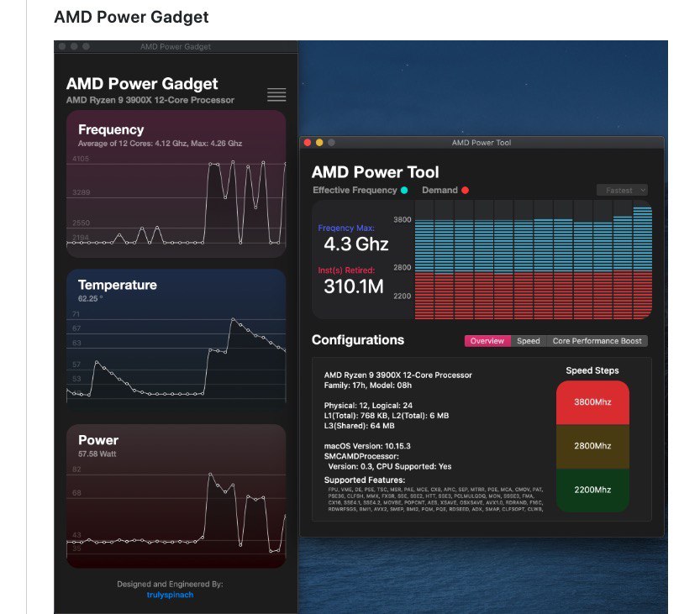Click the Configurations heading
The image size is (700, 614).
coord(358,340)
